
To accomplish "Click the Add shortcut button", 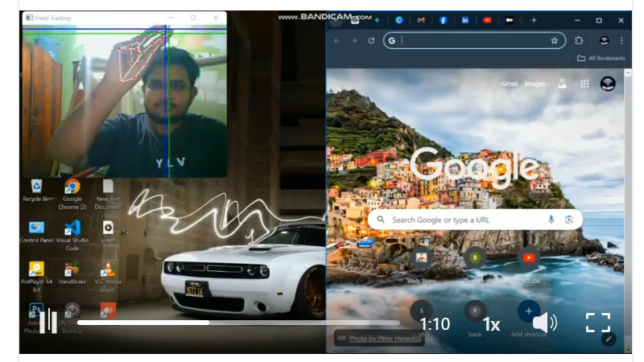I will 529,318.
